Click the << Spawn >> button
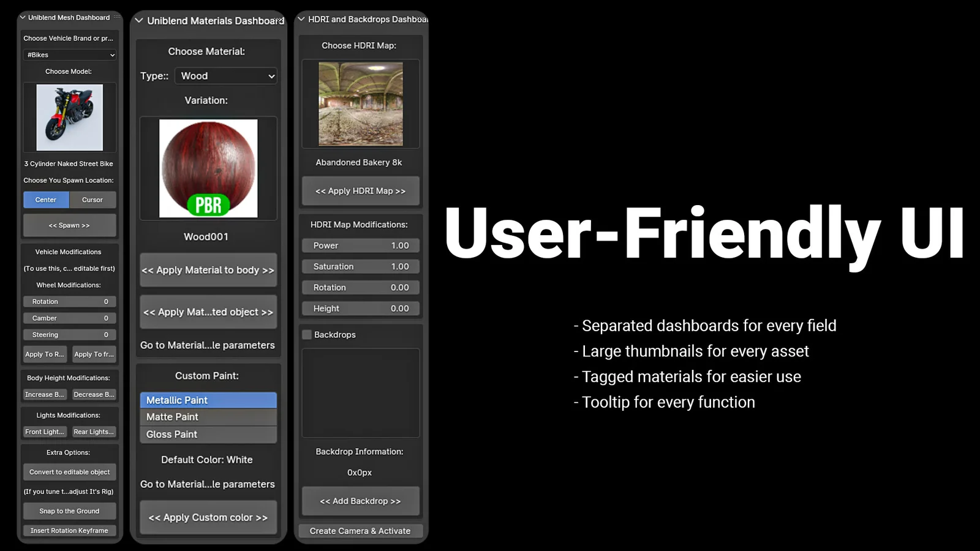 pyautogui.click(x=69, y=225)
